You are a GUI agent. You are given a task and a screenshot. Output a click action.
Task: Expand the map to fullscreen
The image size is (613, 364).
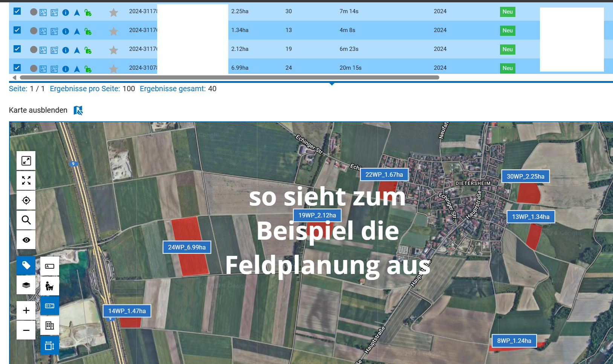(26, 161)
